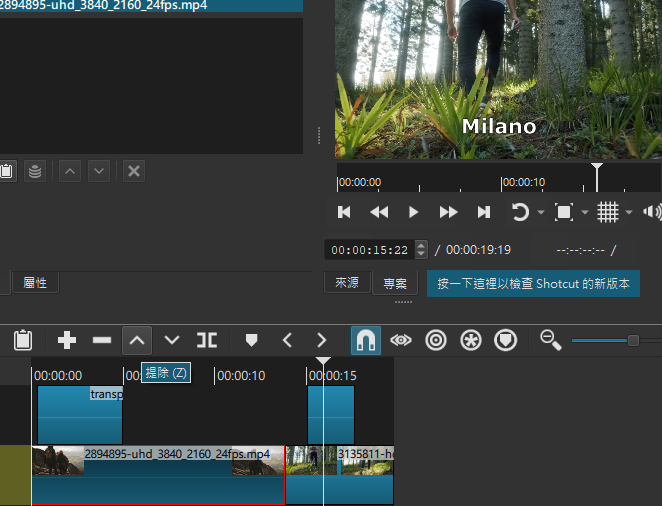Add a timeline marker
Image resolution: width=662 pixels, height=506 pixels.
(x=251, y=340)
